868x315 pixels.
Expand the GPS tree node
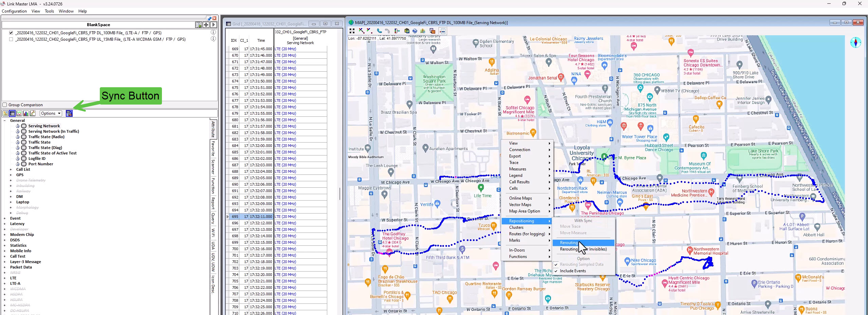coord(11,175)
